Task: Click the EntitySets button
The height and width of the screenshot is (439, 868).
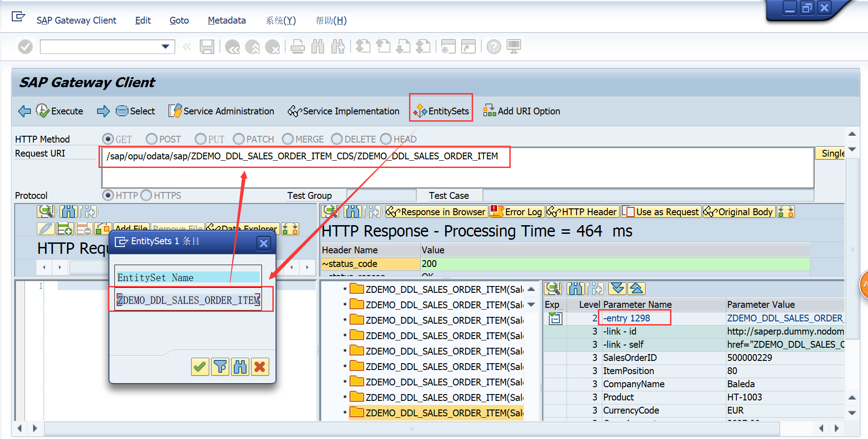Action: click(441, 111)
